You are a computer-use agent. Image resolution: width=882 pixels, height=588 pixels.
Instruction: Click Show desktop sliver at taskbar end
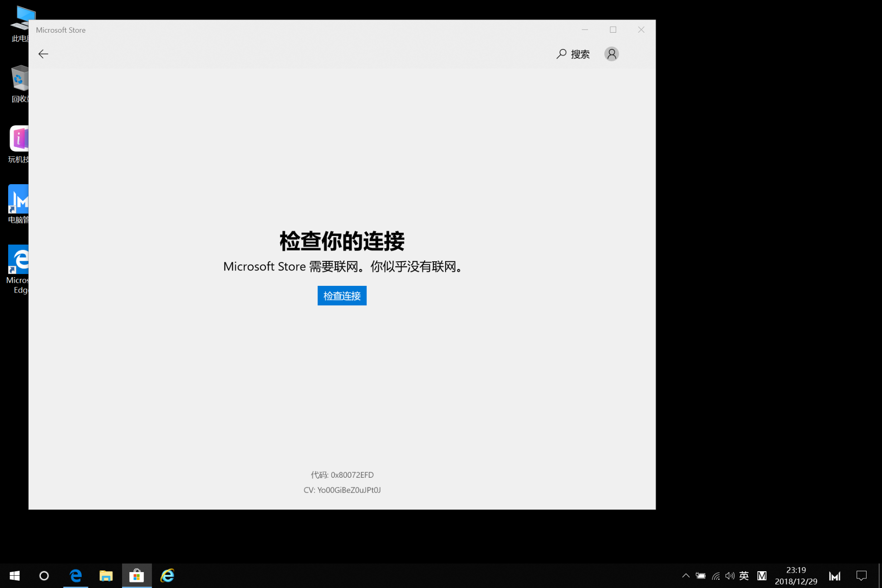pyautogui.click(x=880, y=576)
